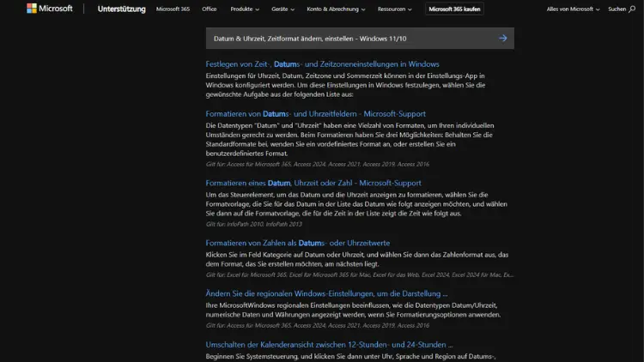Click description starting 'Einstellungen für Uhrzeit, Datum, Zeitzone'

point(345,85)
